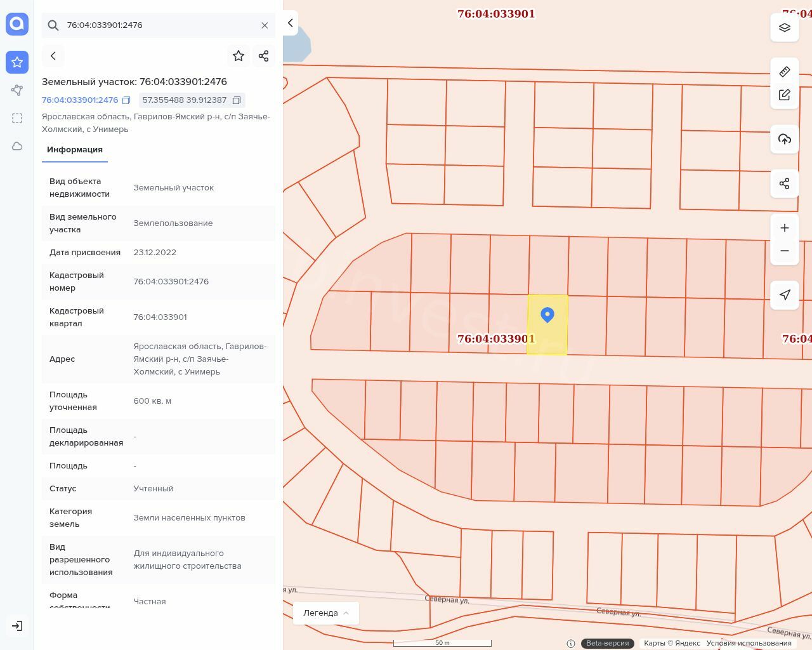Screen dimensions: 812x650
Task: Activate the ruler measurement tool
Action: (x=785, y=71)
